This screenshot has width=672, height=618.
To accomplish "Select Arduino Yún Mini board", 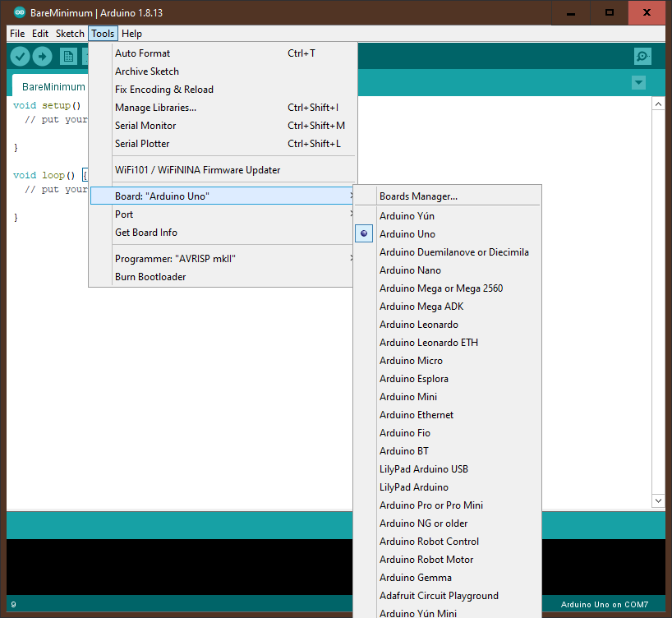I will pyautogui.click(x=448, y=612).
